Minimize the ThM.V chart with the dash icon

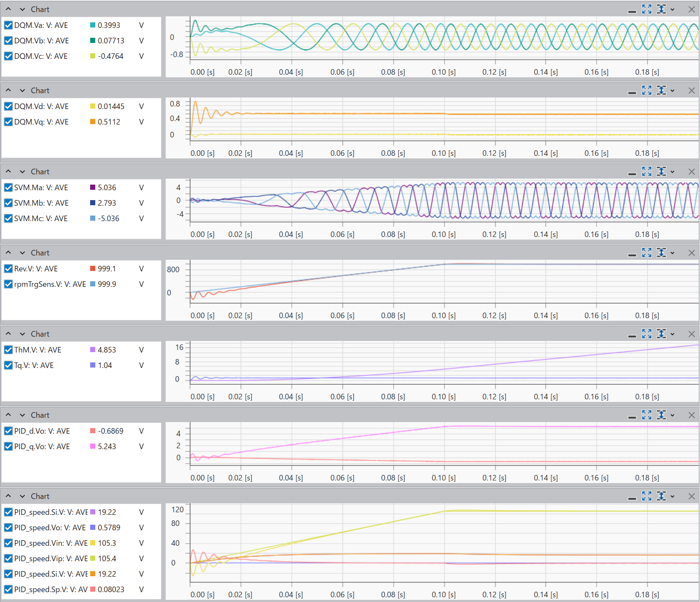coord(632,336)
